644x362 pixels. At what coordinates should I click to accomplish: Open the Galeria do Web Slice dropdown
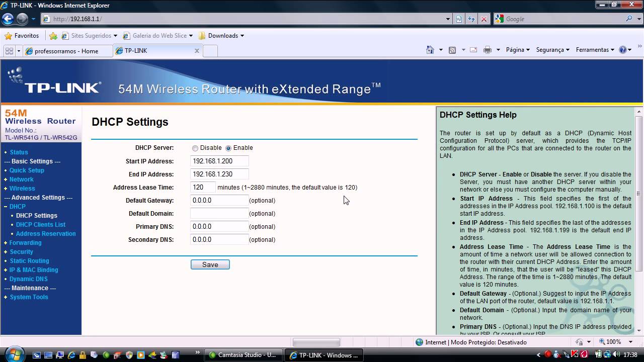pos(191,36)
